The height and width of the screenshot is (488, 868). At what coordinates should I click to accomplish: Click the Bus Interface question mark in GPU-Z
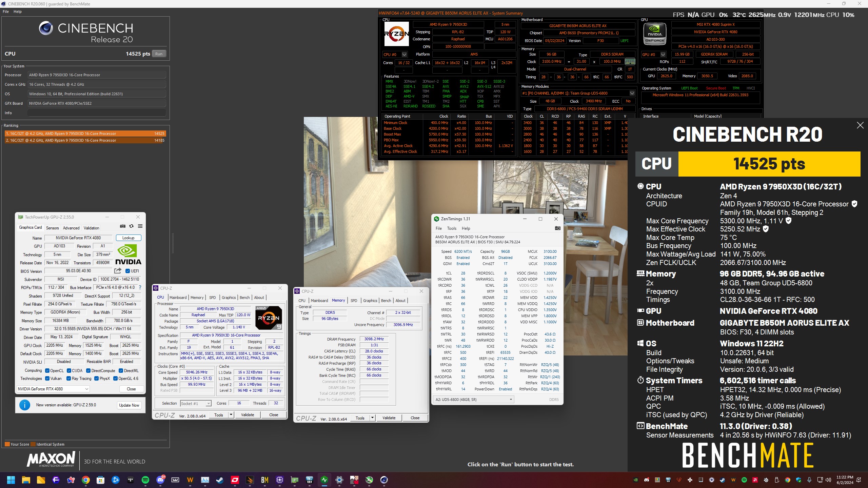tap(140, 287)
